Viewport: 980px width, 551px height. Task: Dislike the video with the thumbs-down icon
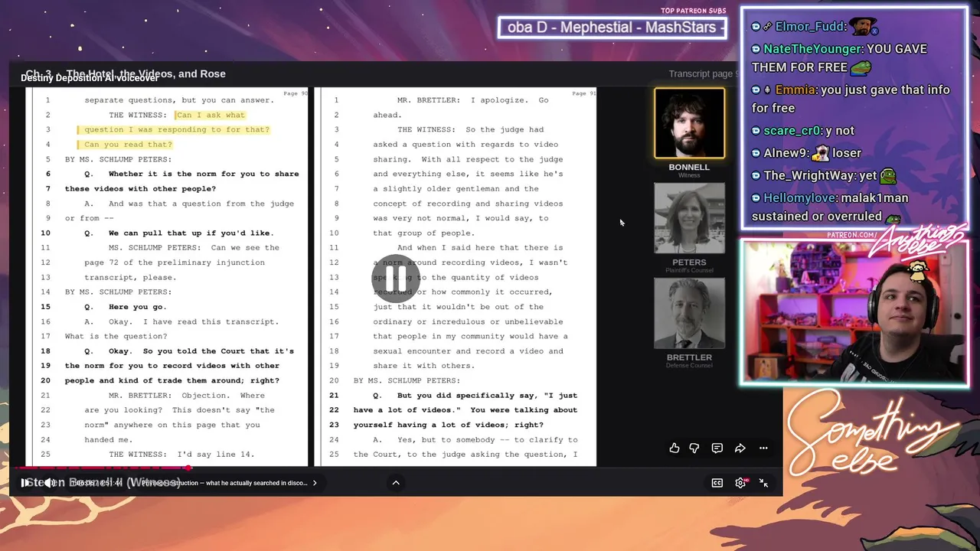(x=694, y=448)
